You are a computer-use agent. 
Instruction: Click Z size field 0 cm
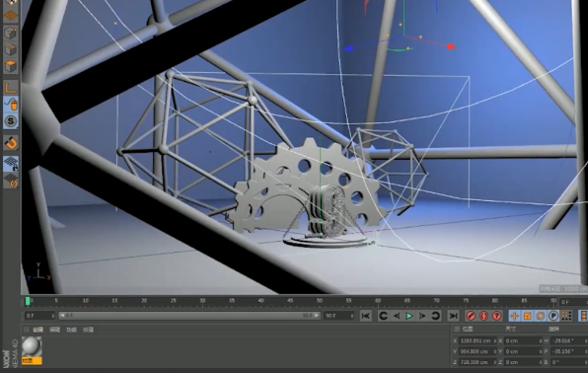523,362
